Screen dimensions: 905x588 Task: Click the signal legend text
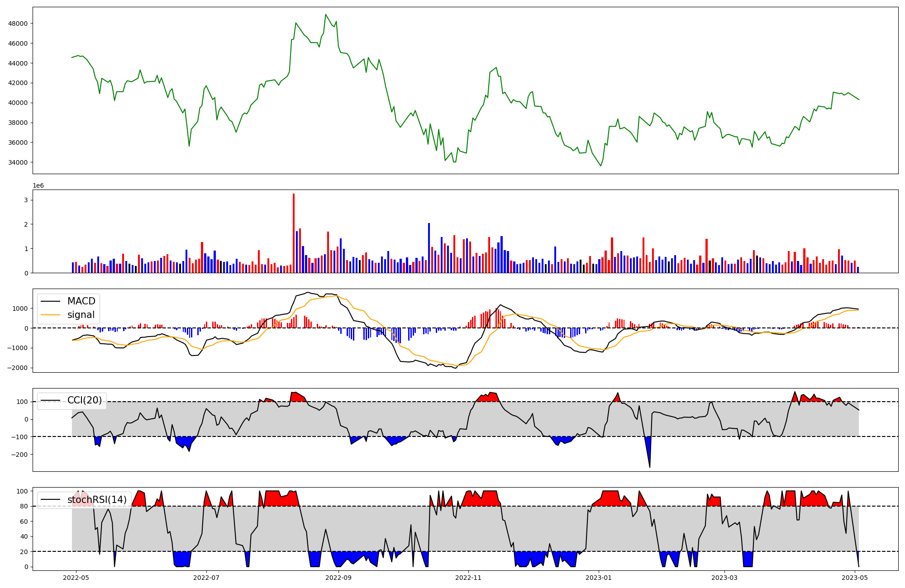point(81,315)
